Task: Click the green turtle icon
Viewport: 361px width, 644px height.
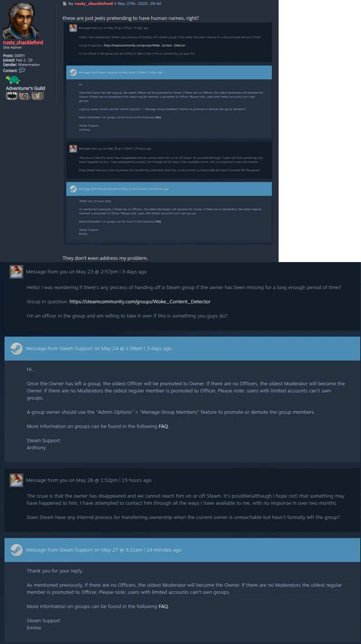Action: [x=13, y=80]
